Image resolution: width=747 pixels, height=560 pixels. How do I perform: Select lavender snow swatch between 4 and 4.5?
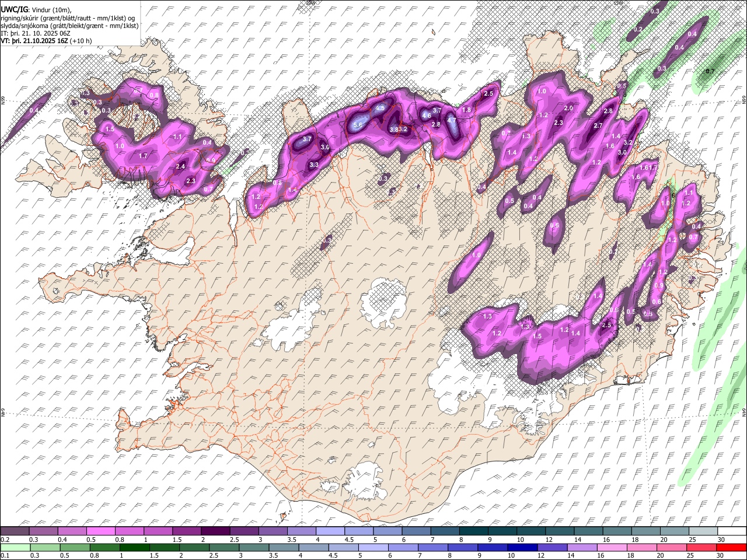pyautogui.click(x=330, y=531)
